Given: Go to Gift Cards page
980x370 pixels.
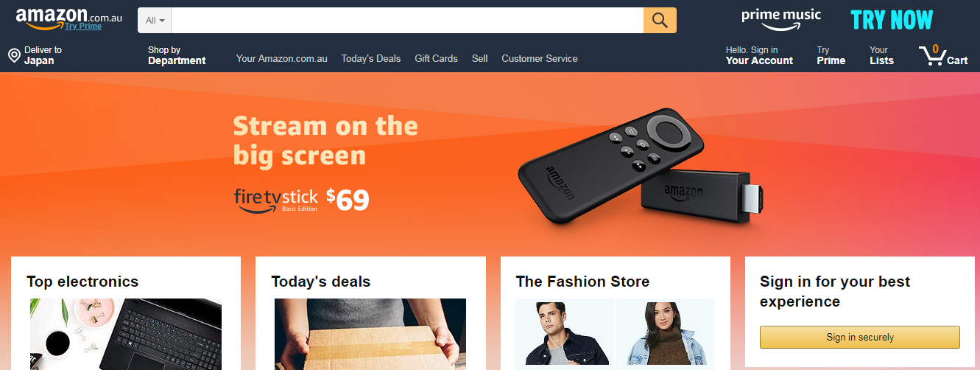Looking at the screenshot, I should point(436,58).
